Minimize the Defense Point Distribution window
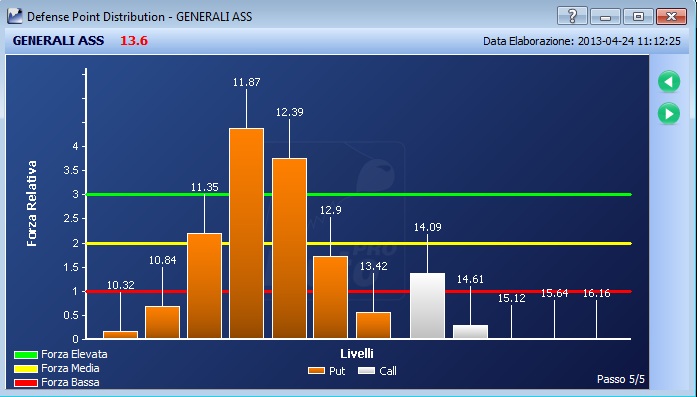697x397 pixels. (x=605, y=16)
